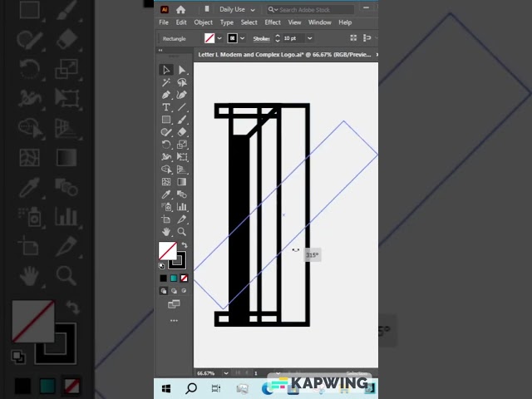Open the File menu
532x399 pixels.
pos(164,22)
